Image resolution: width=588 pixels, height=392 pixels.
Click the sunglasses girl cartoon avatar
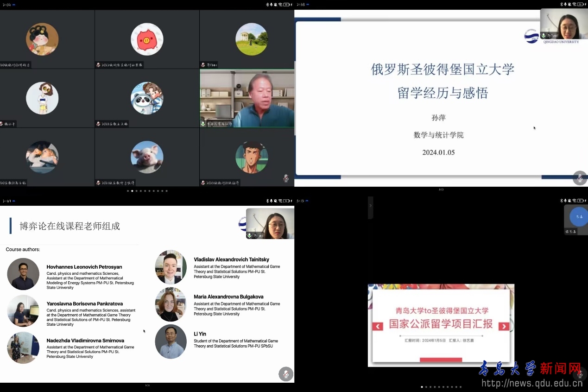point(42,98)
